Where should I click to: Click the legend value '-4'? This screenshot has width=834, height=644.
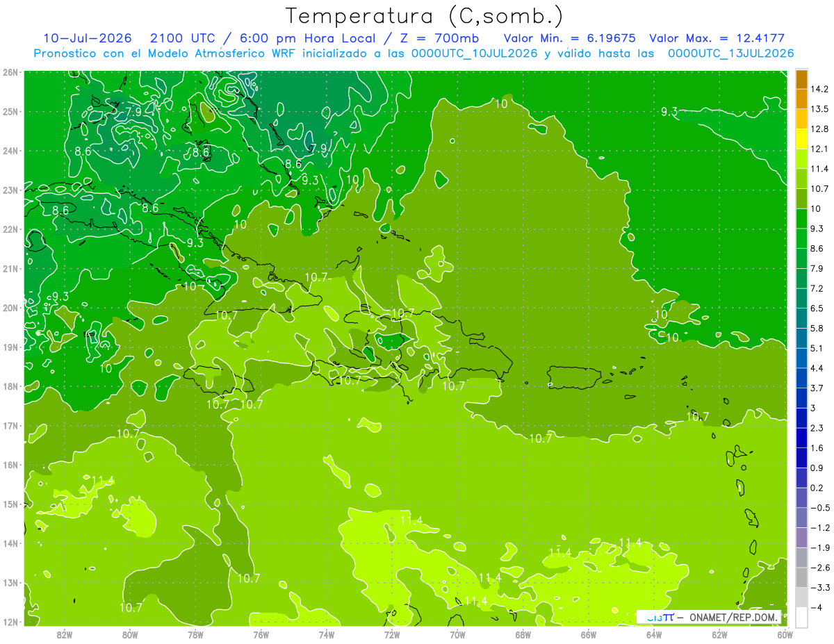click(816, 608)
